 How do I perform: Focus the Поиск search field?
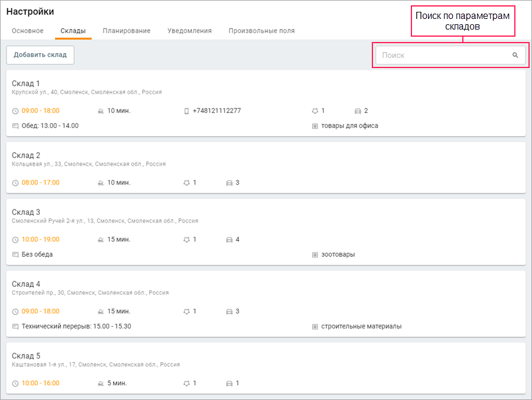445,55
